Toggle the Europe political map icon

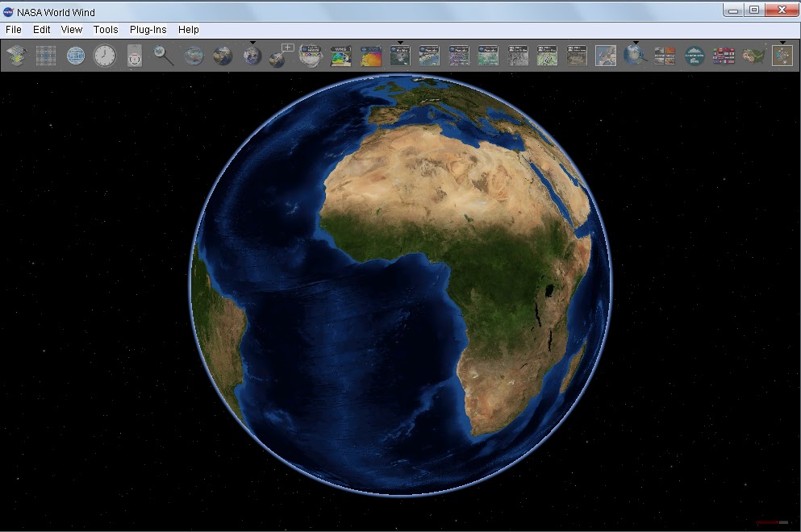pos(606,56)
